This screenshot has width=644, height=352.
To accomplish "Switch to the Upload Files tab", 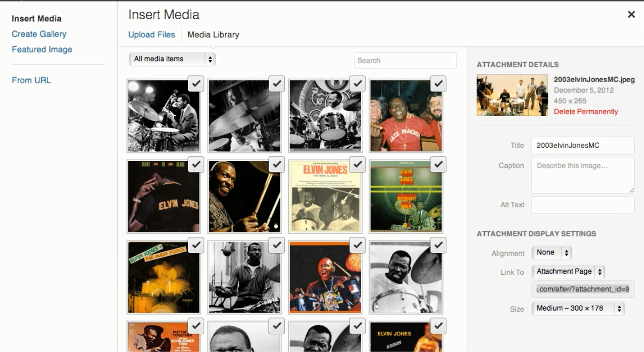I will click(151, 34).
